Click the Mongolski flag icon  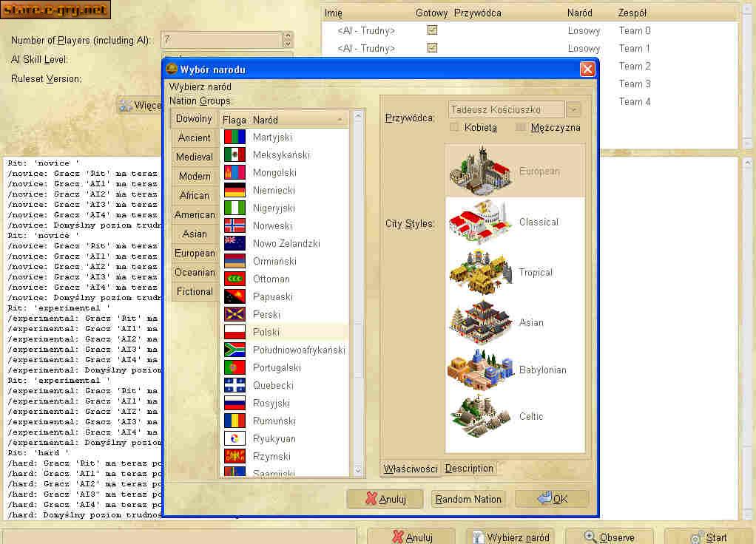tap(234, 172)
